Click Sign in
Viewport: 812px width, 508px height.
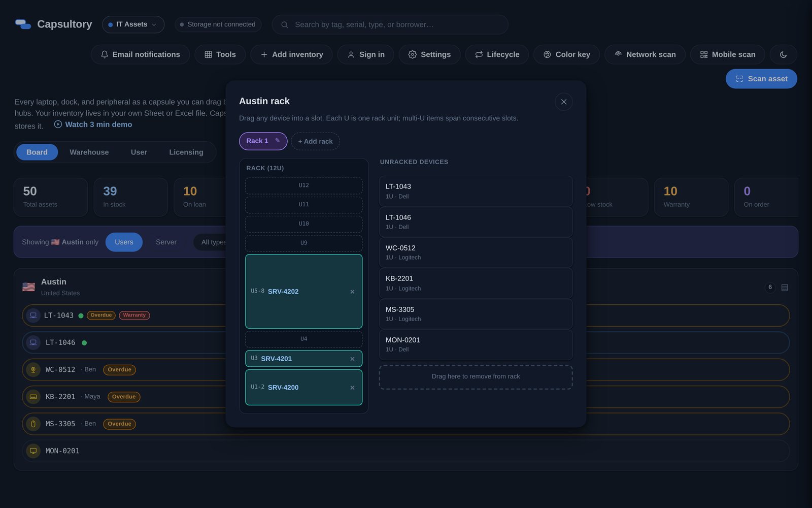365,54
